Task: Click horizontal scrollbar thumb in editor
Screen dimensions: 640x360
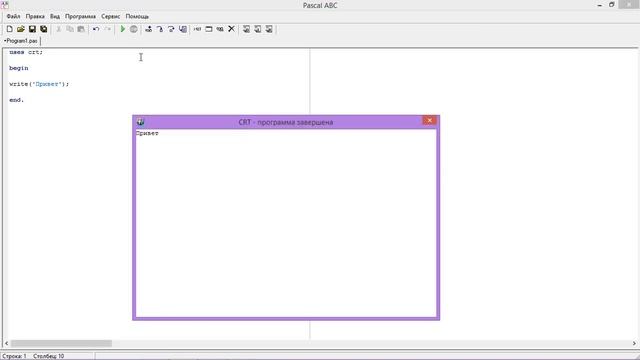Action: [61, 343]
